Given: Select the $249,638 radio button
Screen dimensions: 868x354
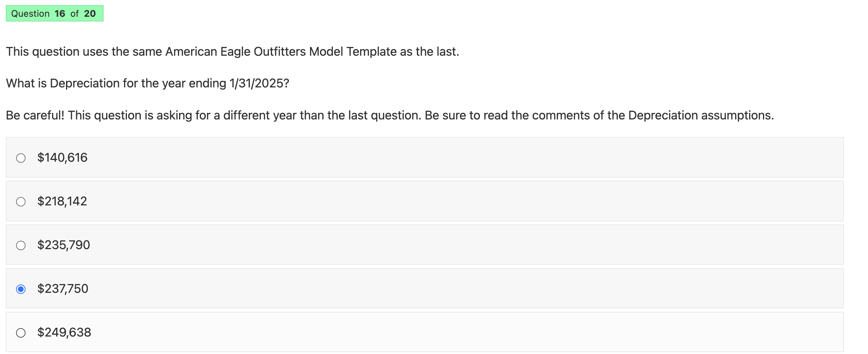Looking at the screenshot, I should click(x=21, y=332).
